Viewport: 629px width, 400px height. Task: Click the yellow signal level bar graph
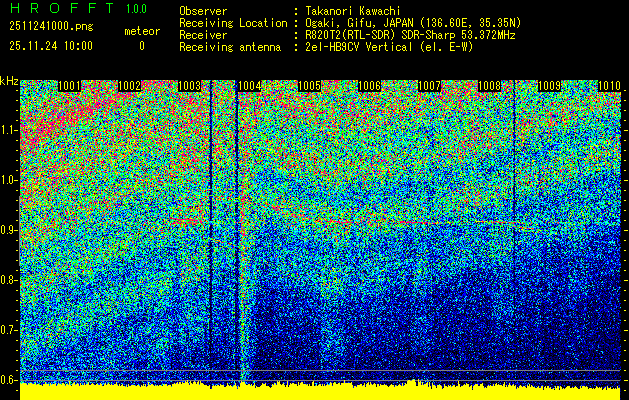click(321, 391)
